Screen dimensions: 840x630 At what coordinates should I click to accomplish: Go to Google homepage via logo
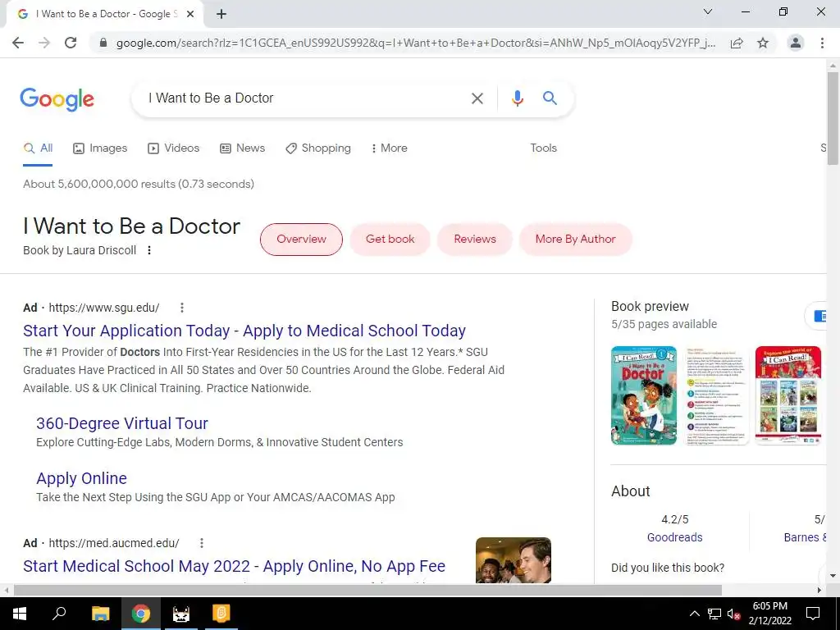[57, 99]
